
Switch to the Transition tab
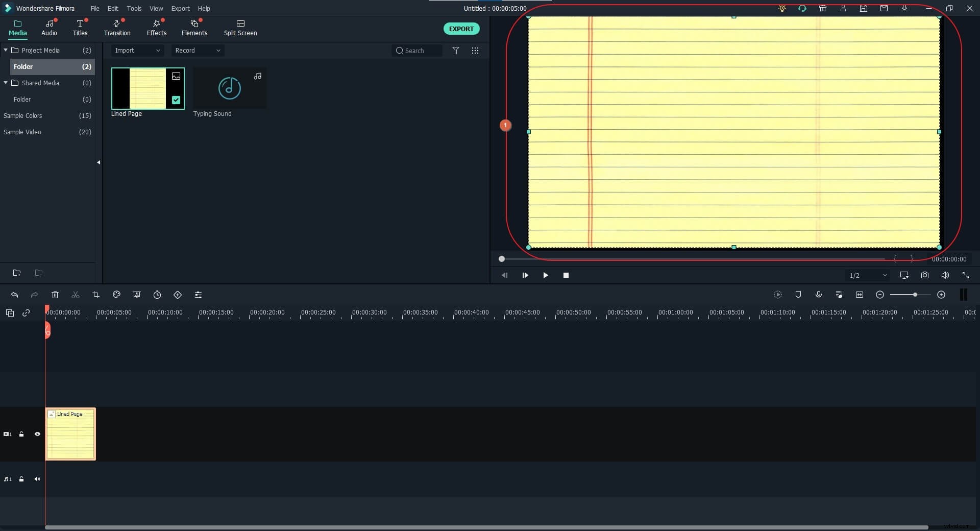pyautogui.click(x=117, y=28)
